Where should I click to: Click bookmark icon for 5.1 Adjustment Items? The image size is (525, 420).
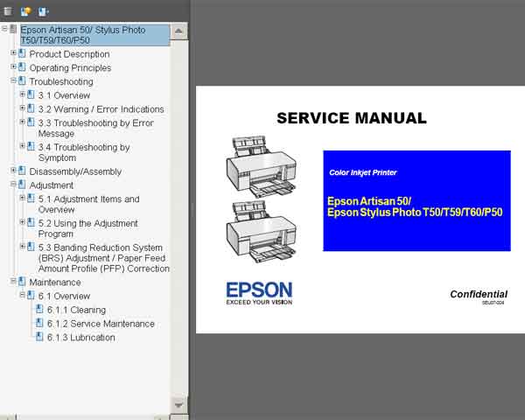click(x=31, y=198)
